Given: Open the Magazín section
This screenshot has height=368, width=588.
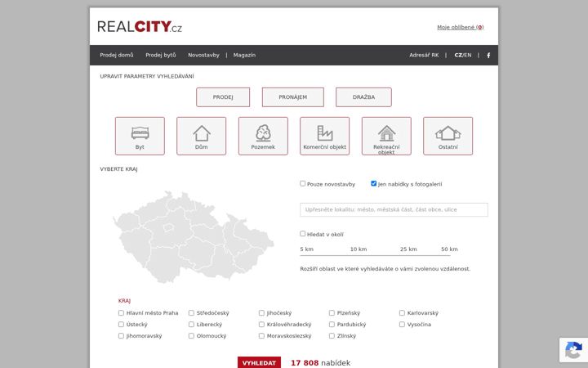Looking at the screenshot, I should 244,56.
